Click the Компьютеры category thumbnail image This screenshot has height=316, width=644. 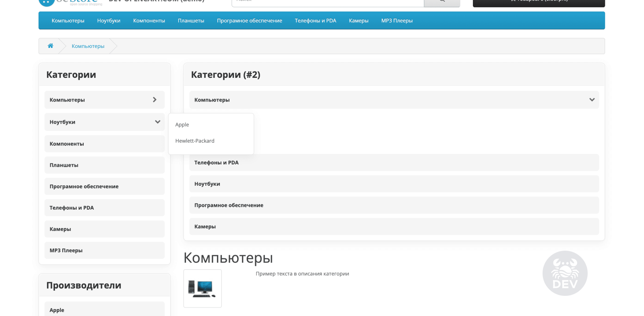pyautogui.click(x=202, y=289)
